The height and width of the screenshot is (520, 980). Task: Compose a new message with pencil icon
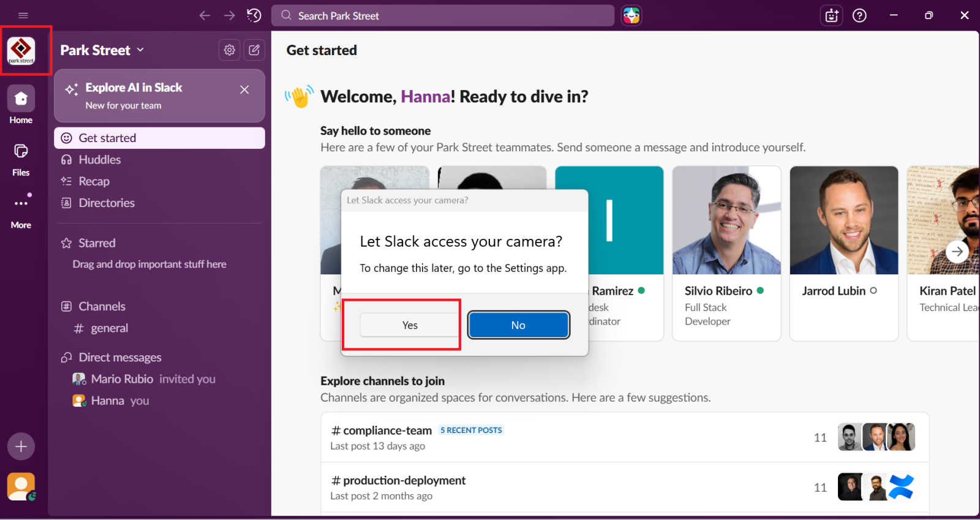[254, 50]
